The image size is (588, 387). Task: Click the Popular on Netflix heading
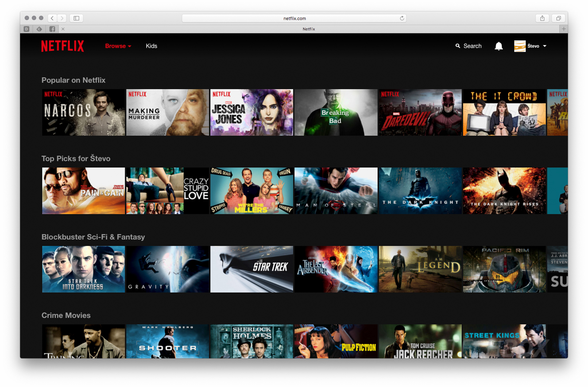pos(73,80)
